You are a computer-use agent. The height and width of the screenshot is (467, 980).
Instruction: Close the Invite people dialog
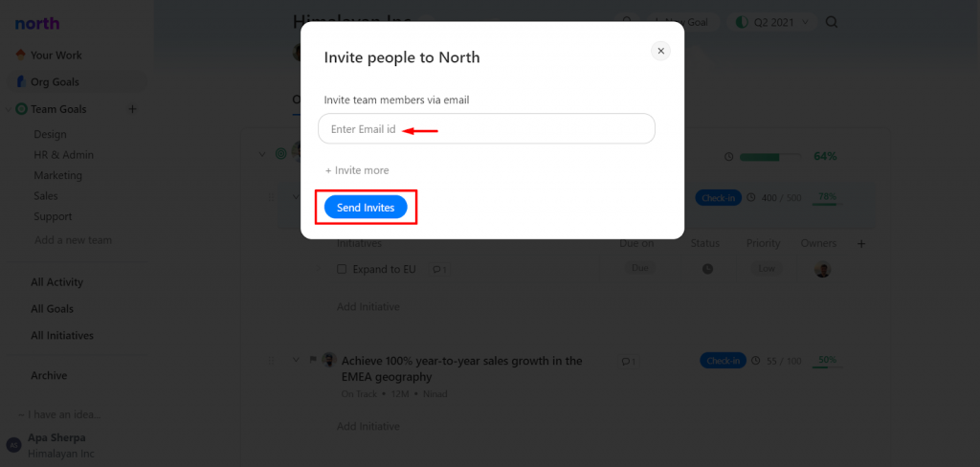pyautogui.click(x=660, y=51)
